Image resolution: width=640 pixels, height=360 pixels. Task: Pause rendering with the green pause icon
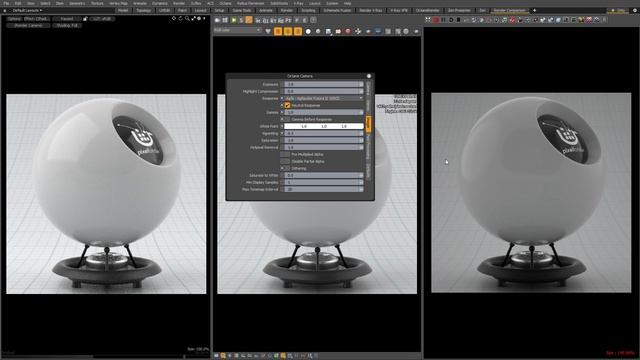click(x=443, y=20)
